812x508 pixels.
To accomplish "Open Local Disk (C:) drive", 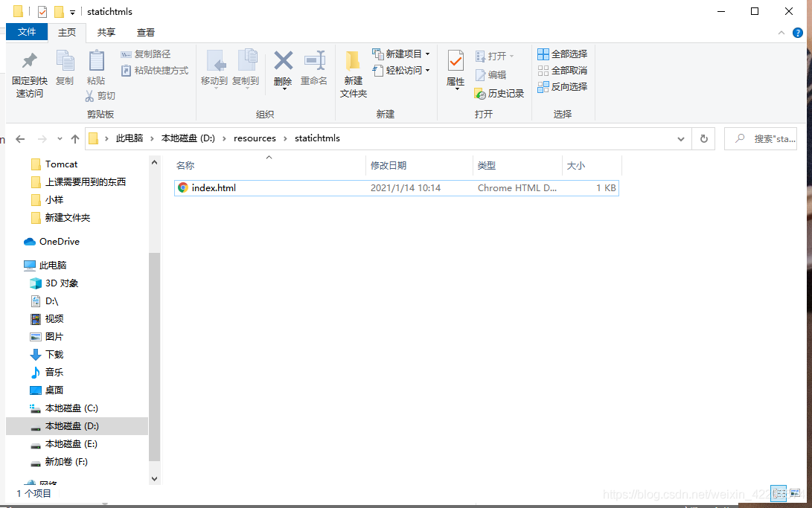I will 64,408.
